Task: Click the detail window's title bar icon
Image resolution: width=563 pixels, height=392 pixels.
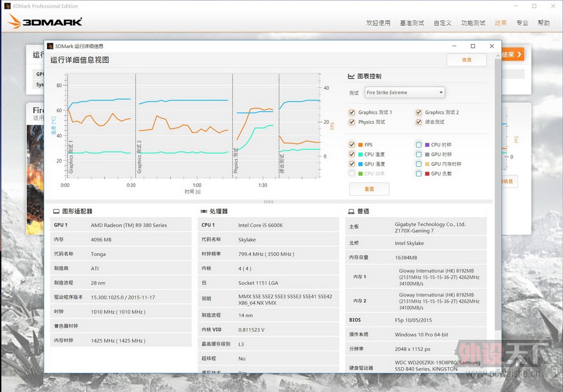Action: (x=50, y=46)
